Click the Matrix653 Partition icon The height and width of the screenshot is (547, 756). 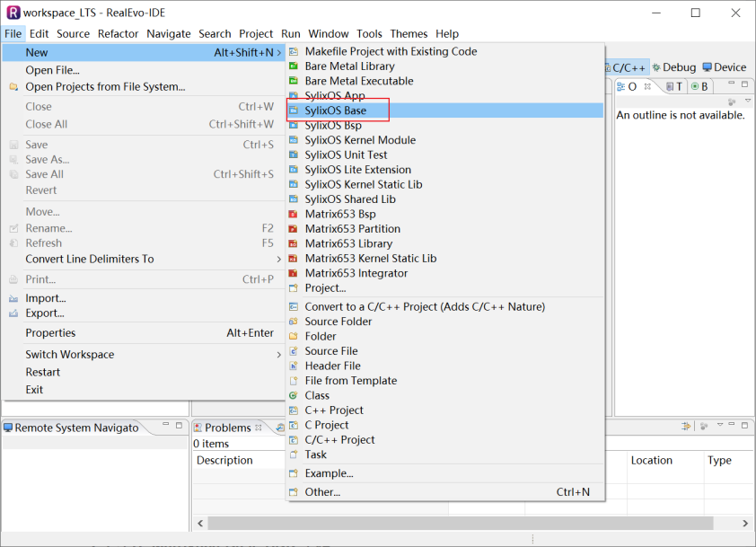[293, 229]
